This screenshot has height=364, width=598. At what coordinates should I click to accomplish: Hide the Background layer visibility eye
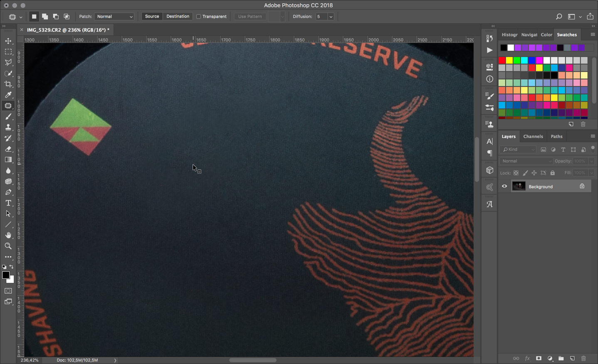(504, 187)
